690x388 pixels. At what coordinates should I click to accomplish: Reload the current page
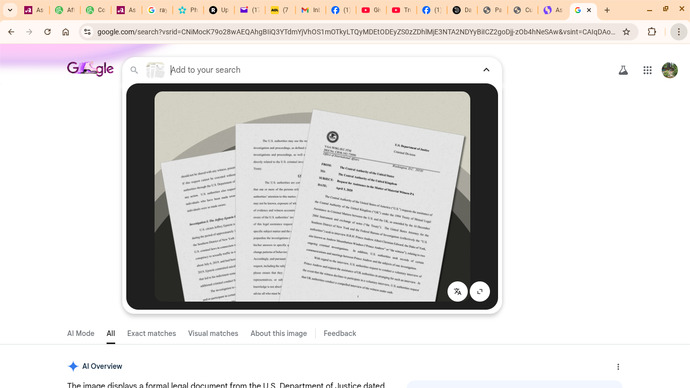click(x=48, y=32)
